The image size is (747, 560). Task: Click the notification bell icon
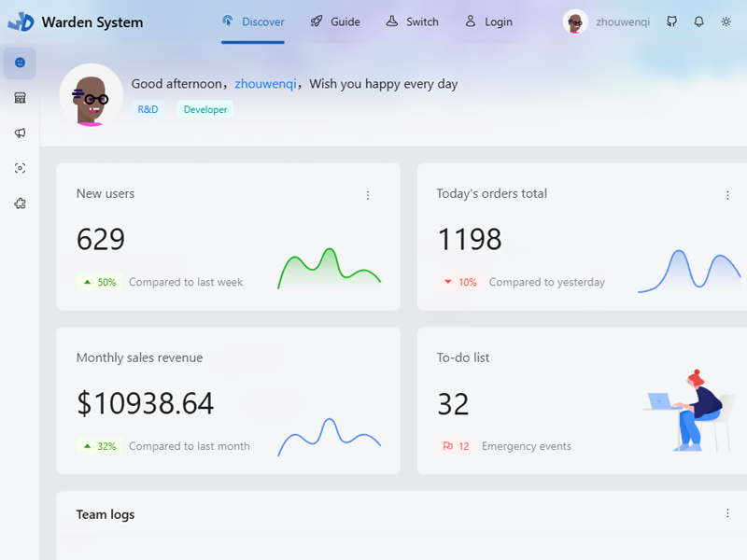tap(698, 21)
